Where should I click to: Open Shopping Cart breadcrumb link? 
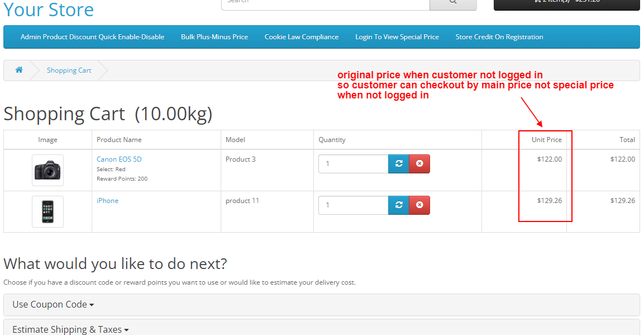point(69,70)
